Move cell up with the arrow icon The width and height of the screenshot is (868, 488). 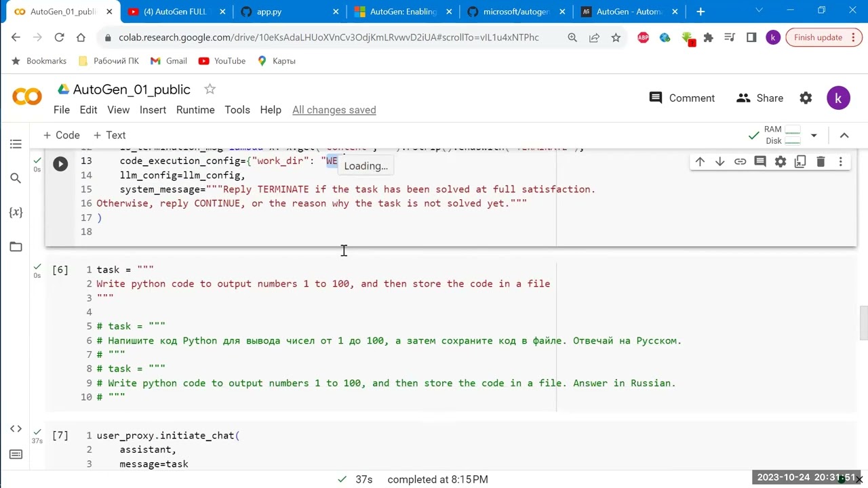click(700, 161)
